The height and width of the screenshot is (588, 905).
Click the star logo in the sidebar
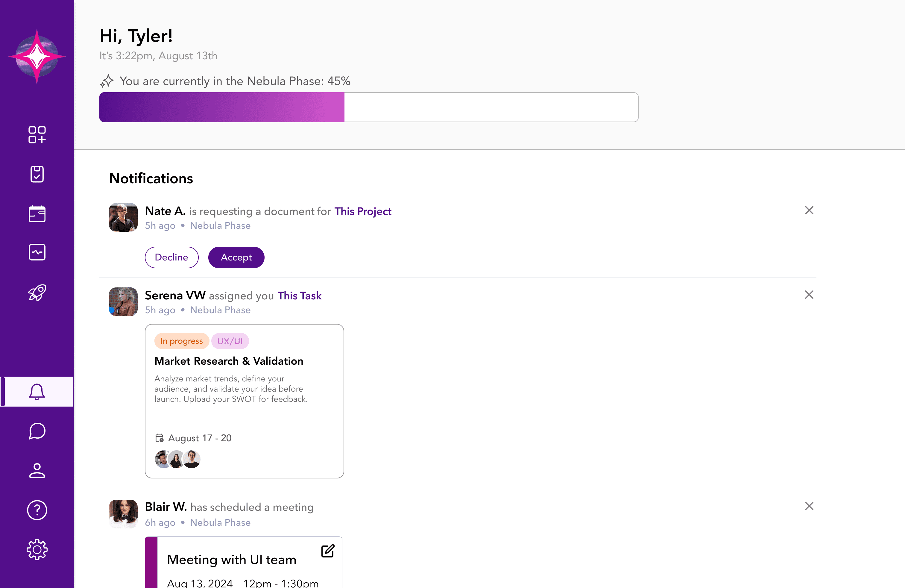click(37, 56)
